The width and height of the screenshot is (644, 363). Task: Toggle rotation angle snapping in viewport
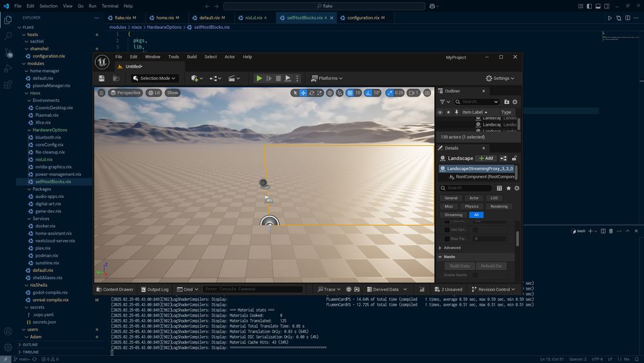click(369, 93)
